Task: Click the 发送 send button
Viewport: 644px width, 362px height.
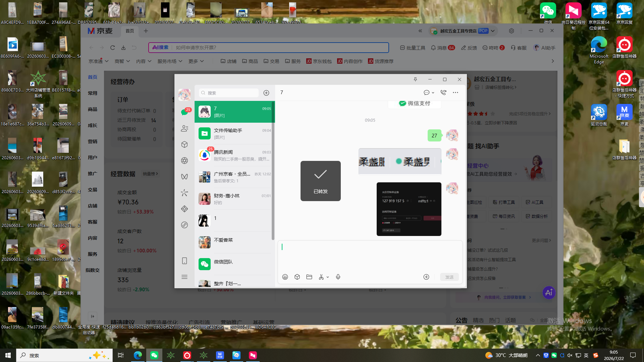Action: [449, 277]
